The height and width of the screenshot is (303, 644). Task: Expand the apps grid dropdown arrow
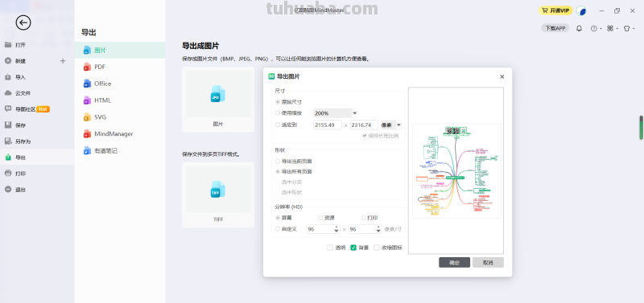pyautogui.click(x=617, y=29)
